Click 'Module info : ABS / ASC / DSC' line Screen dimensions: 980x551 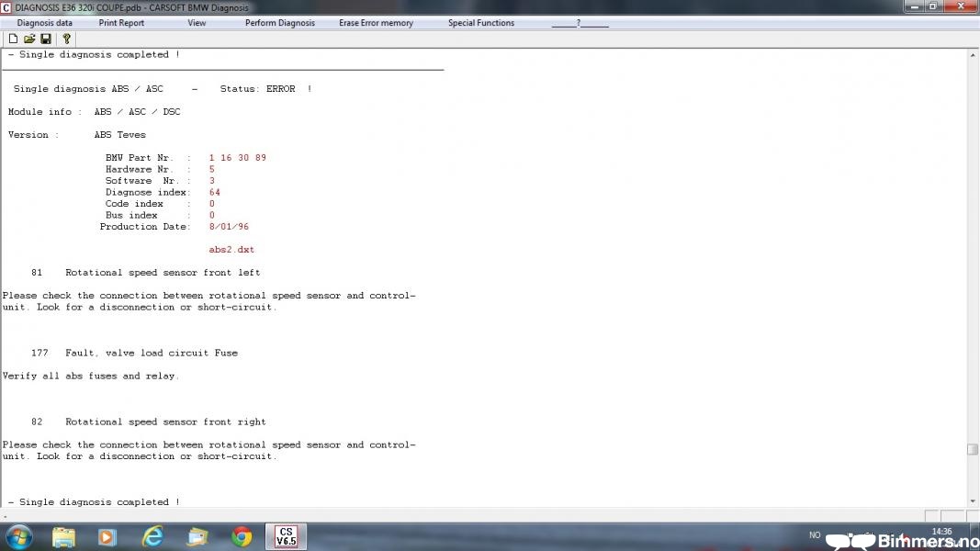95,112
